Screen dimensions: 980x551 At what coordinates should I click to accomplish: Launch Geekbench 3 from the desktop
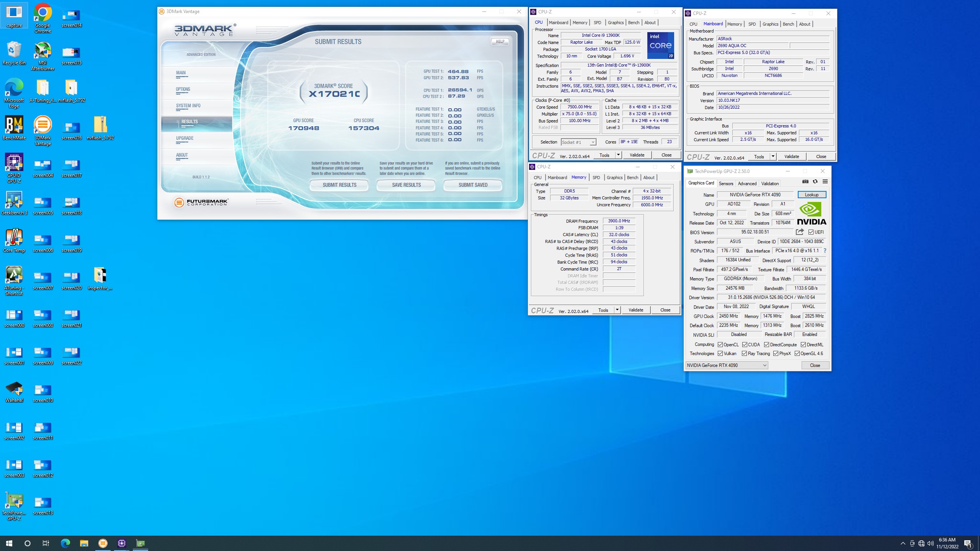coord(14,203)
